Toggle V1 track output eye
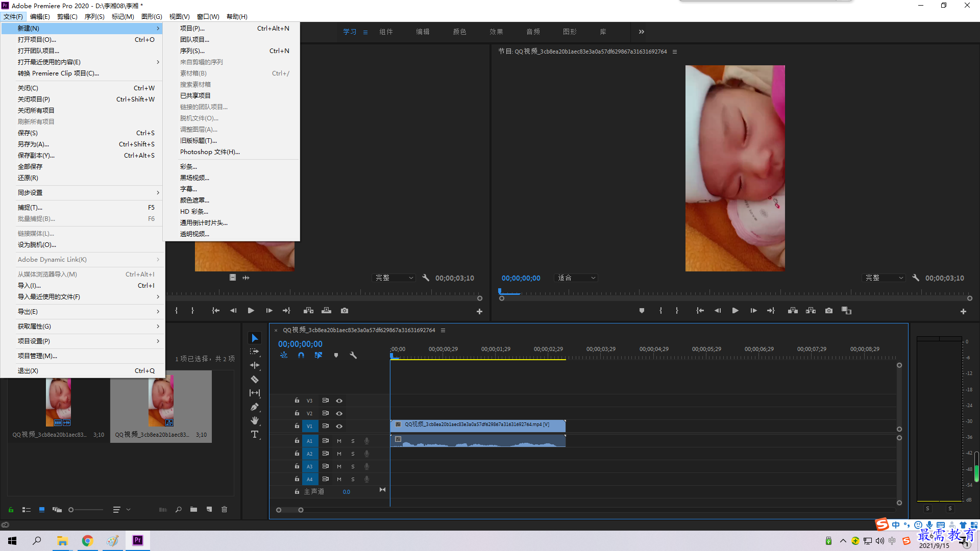 [x=339, y=426]
